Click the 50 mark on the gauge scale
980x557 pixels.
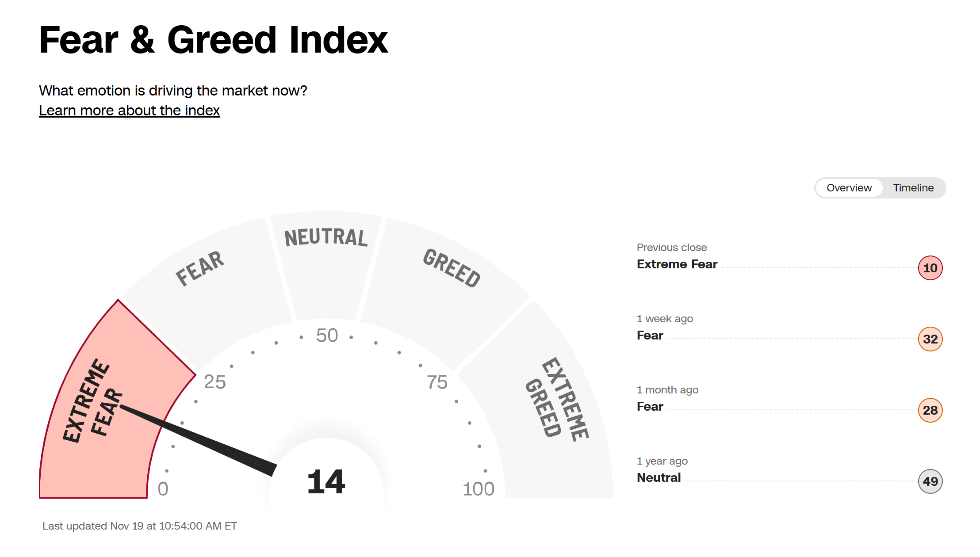[327, 336]
